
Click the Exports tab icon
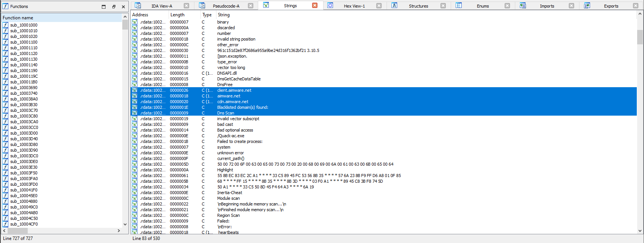pos(587,6)
